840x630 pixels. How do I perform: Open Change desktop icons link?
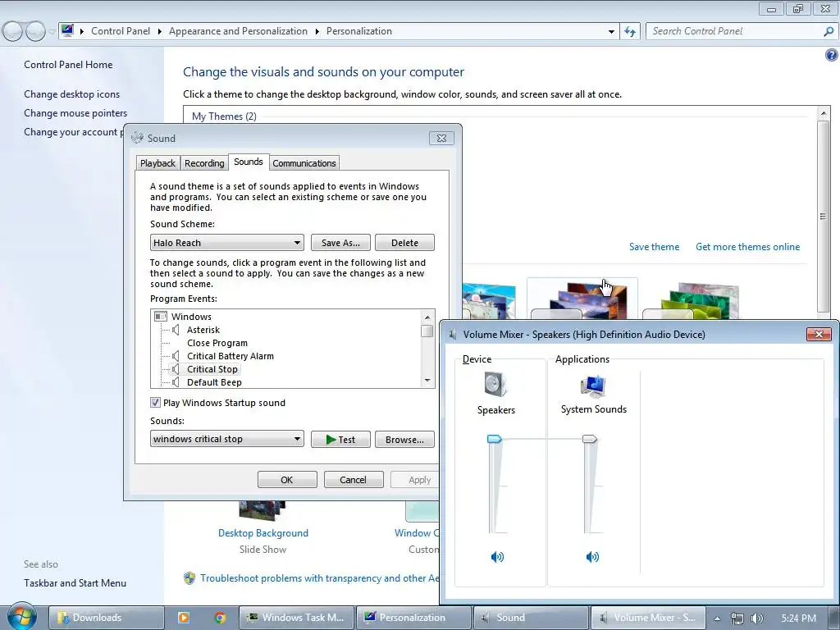coord(72,94)
